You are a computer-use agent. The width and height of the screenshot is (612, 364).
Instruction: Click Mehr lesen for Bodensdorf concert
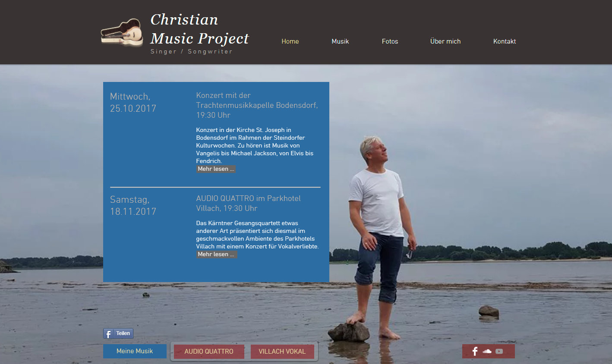216,169
